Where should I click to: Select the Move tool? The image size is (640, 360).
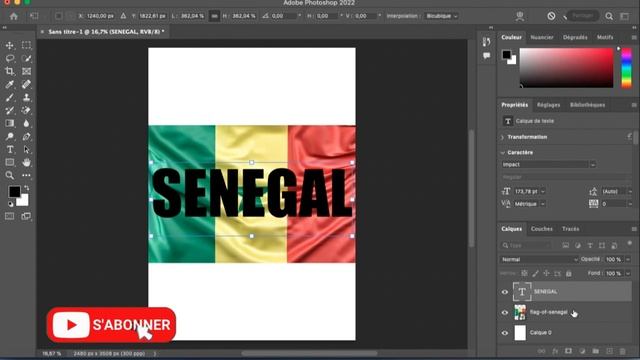tap(10, 45)
